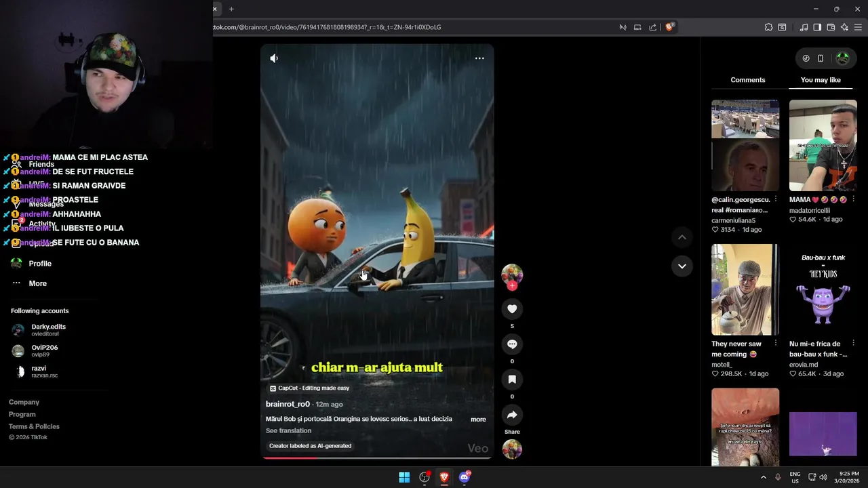Open the tab search icon in the toolbar
Image resolution: width=868 pixels, height=488 pixels.
[782, 27]
